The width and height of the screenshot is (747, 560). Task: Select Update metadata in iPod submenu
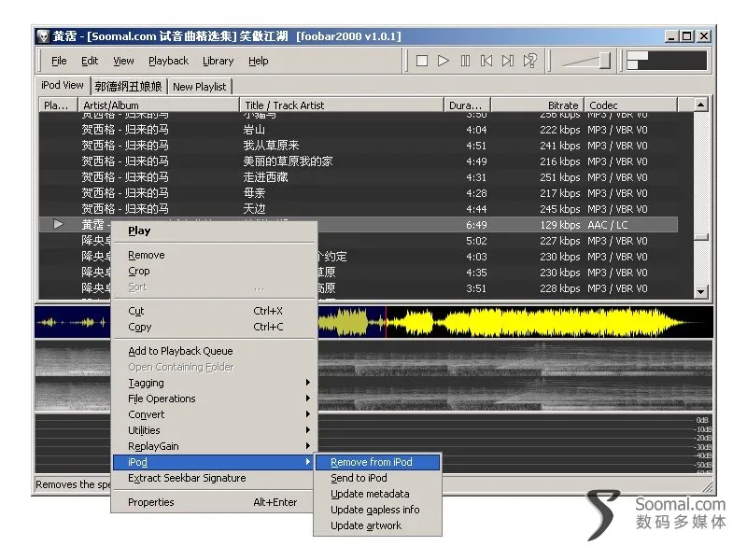(378, 494)
